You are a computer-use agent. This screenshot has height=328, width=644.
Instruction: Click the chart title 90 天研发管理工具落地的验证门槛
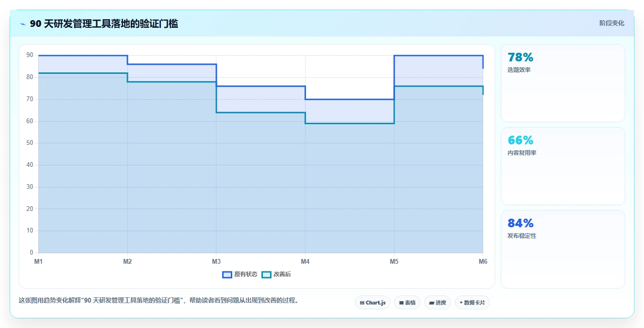click(x=104, y=23)
